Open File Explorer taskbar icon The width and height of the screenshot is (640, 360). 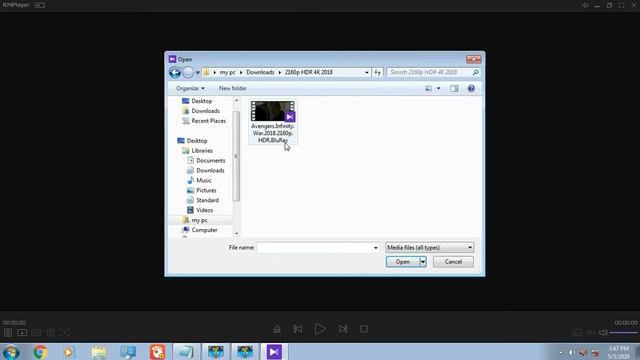coord(99,352)
